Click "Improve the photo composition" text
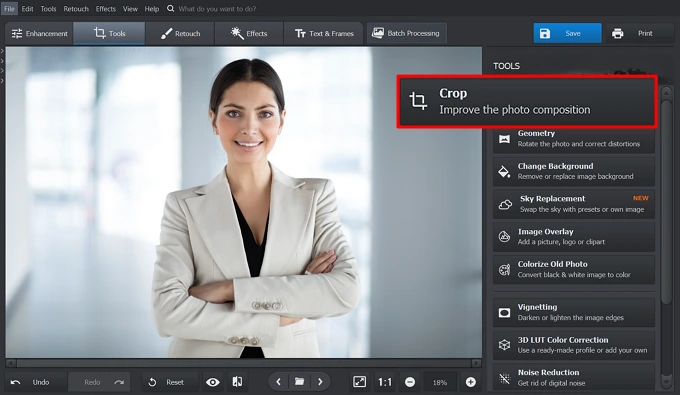 pos(515,110)
